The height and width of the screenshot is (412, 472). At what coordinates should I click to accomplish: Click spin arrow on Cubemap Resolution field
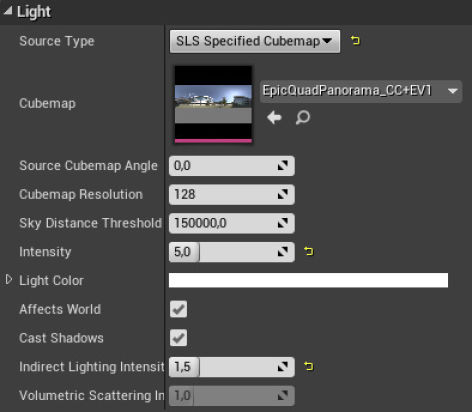[x=283, y=194]
